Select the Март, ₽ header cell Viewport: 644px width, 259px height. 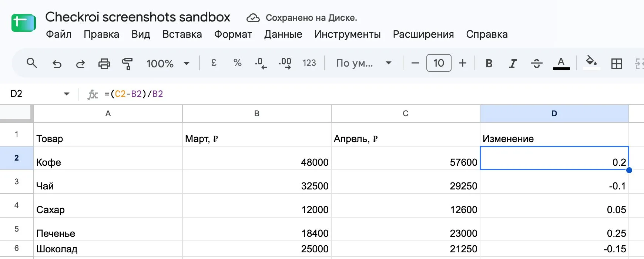tap(257, 135)
